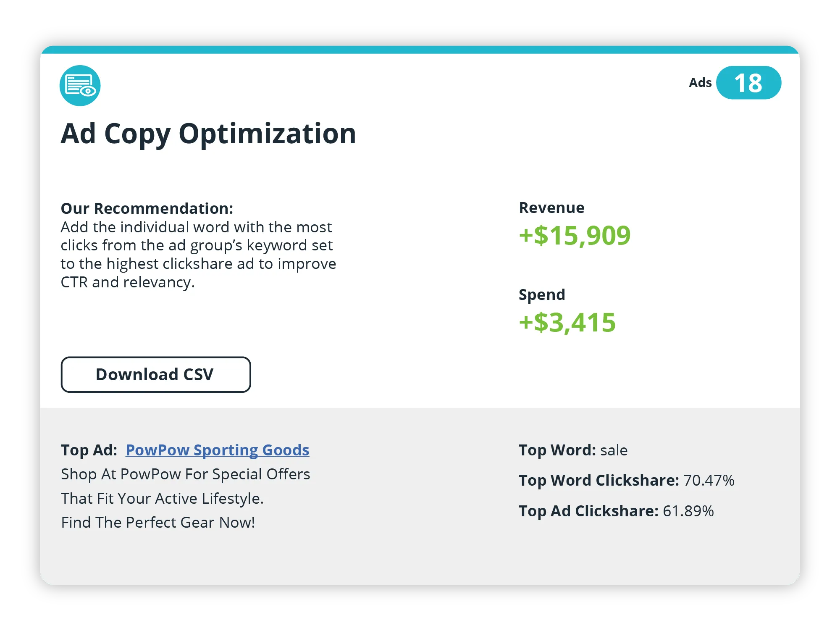Click the 'Find The Perfect Gear Now!' text
Viewport: 840px width, 631px height.
158,523
